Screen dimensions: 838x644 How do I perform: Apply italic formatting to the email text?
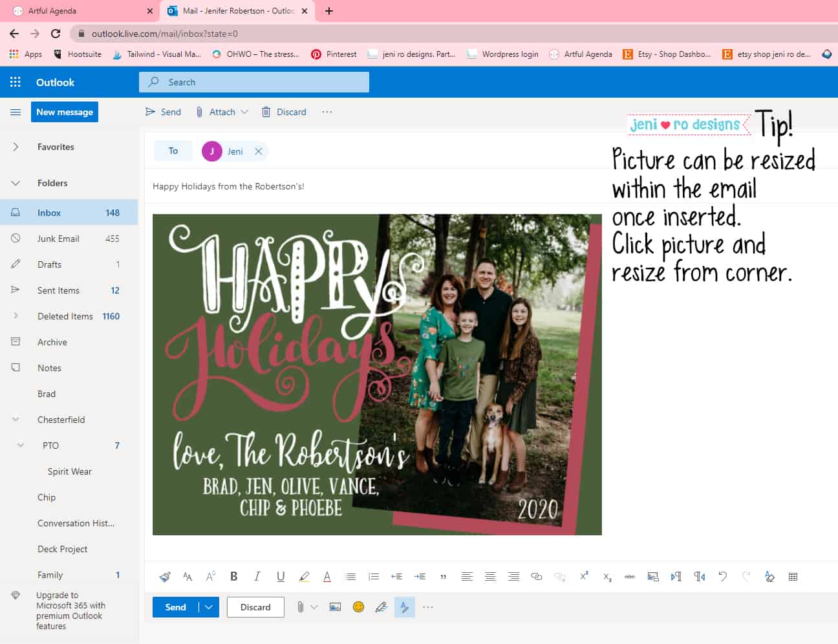click(x=257, y=576)
